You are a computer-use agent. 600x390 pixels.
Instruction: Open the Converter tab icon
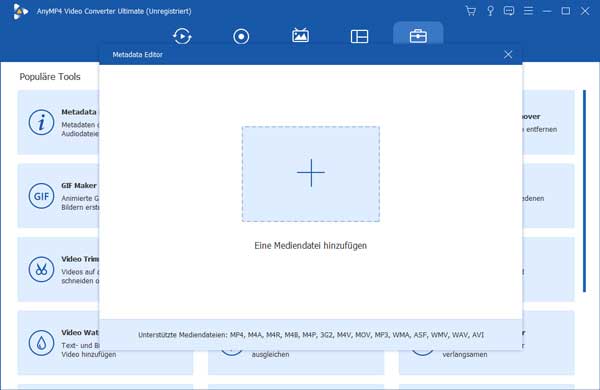182,36
